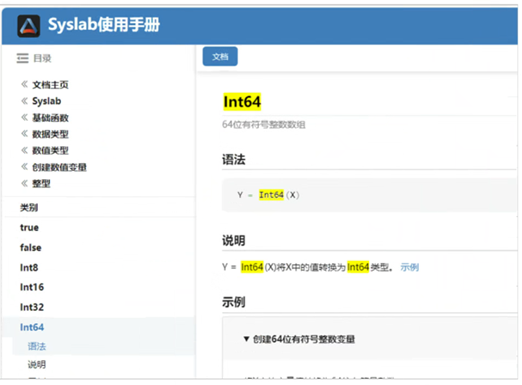
Task: Open the 文档 tab button
Action: [x=220, y=57]
